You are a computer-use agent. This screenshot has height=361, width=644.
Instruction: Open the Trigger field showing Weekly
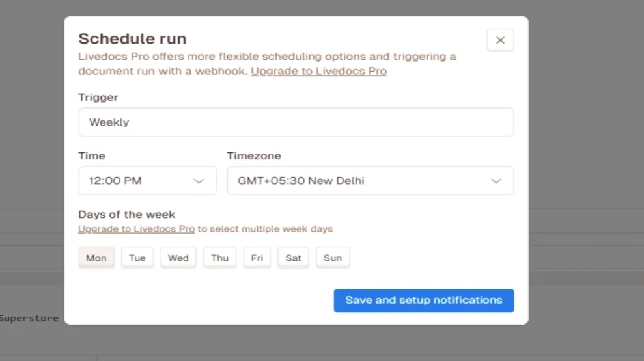click(x=296, y=122)
